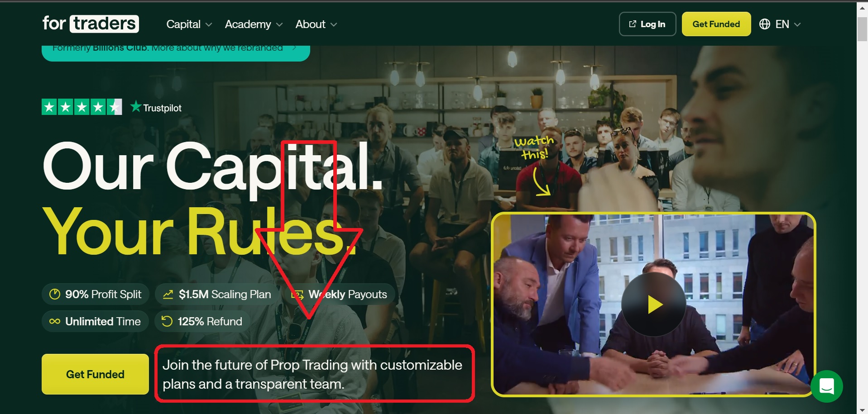868x414 pixels.
Task: Expand the Capital menu chevron
Action: pyautogui.click(x=209, y=24)
